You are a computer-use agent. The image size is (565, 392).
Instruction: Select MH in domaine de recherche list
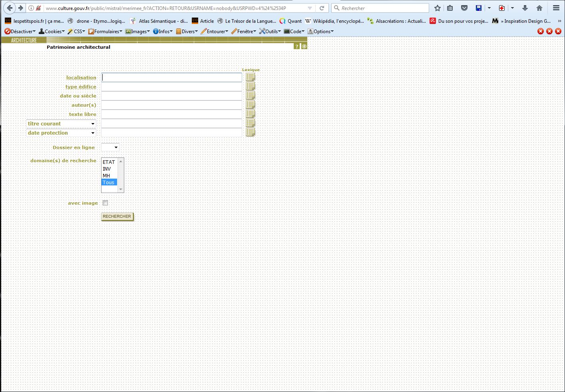point(106,176)
